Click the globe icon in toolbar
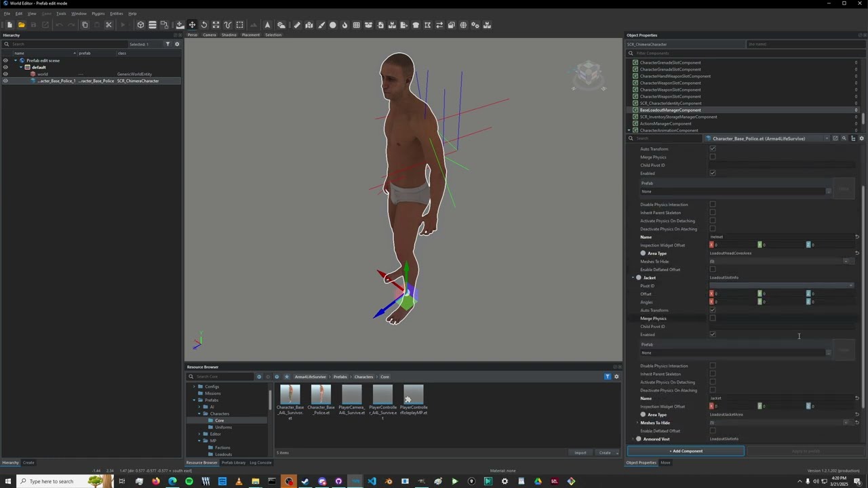Image resolution: width=868 pixels, height=488 pixels. click(463, 25)
